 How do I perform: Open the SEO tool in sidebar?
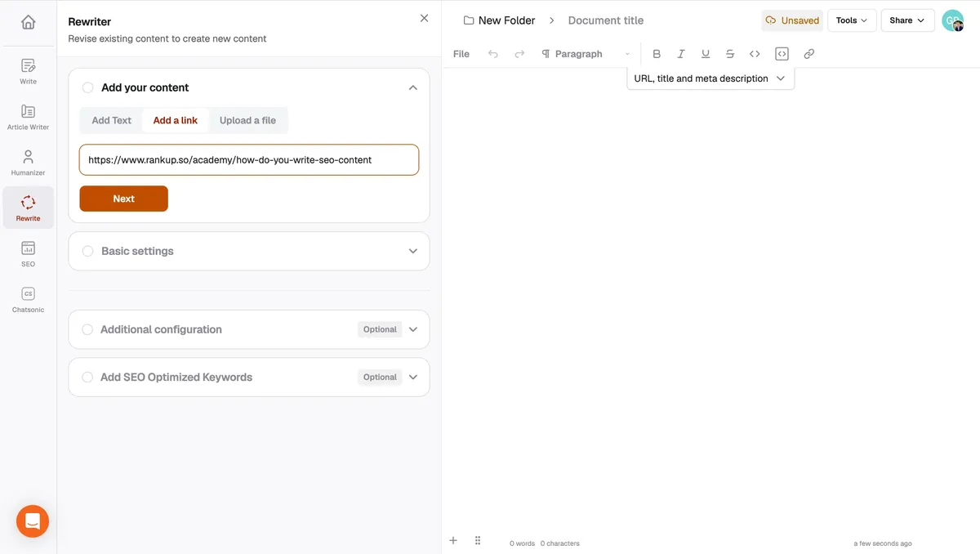[28, 253]
